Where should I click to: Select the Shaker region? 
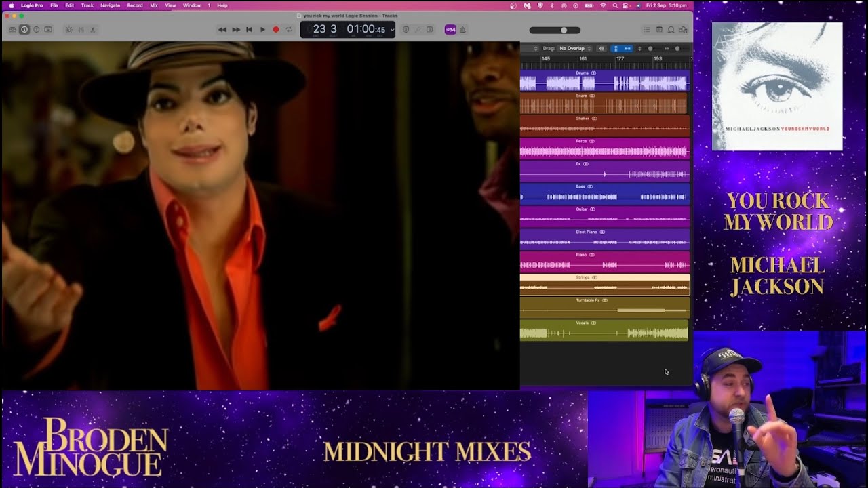pyautogui.click(x=604, y=125)
